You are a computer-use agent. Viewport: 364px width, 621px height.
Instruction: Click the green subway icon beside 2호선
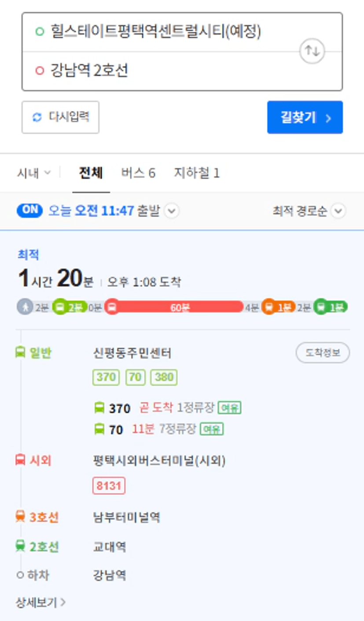(20, 546)
